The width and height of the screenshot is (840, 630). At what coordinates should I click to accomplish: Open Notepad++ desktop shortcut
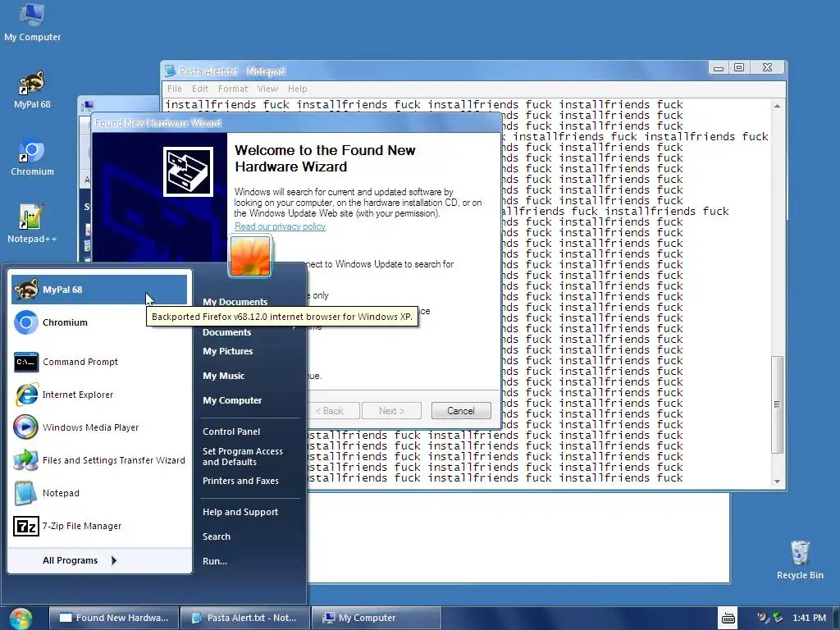32,224
